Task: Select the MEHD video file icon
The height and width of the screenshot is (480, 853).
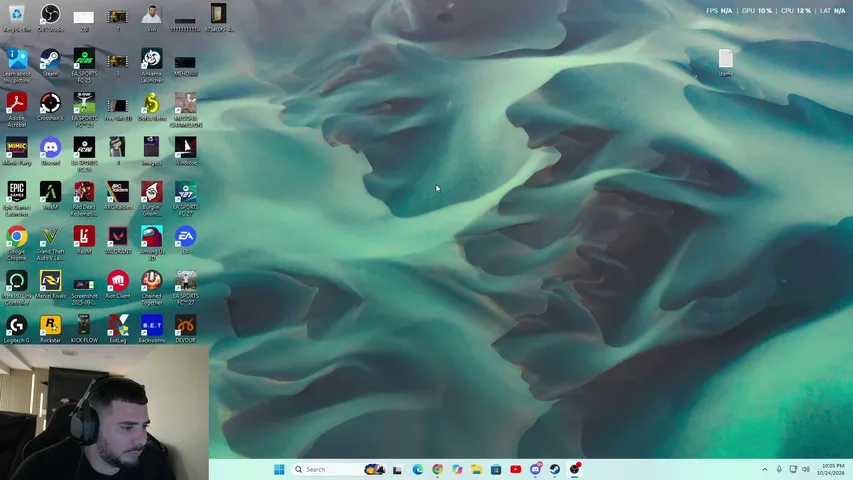Action: pyautogui.click(x=186, y=65)
